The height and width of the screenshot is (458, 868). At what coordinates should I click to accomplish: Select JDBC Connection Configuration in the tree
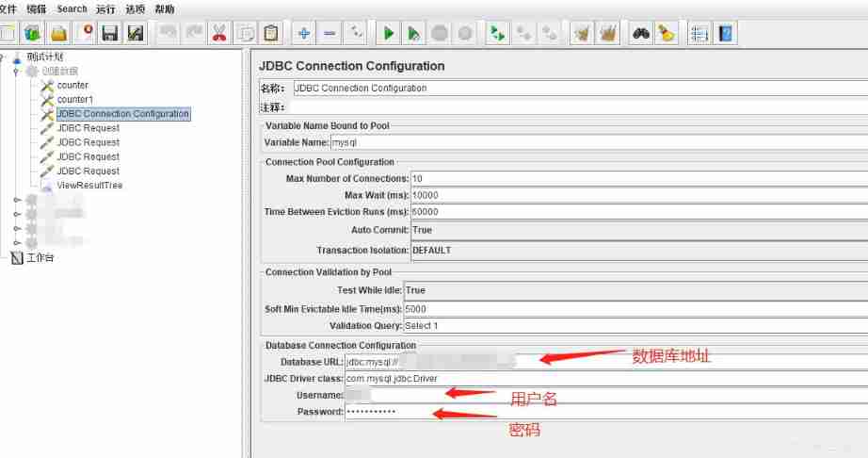tap(123, 113)
